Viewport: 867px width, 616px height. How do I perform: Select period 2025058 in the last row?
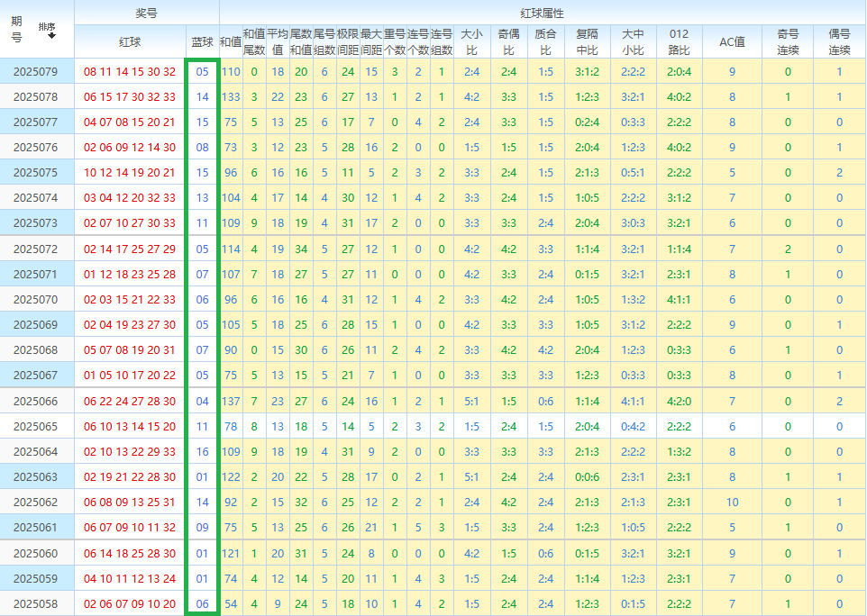point(35,604)
